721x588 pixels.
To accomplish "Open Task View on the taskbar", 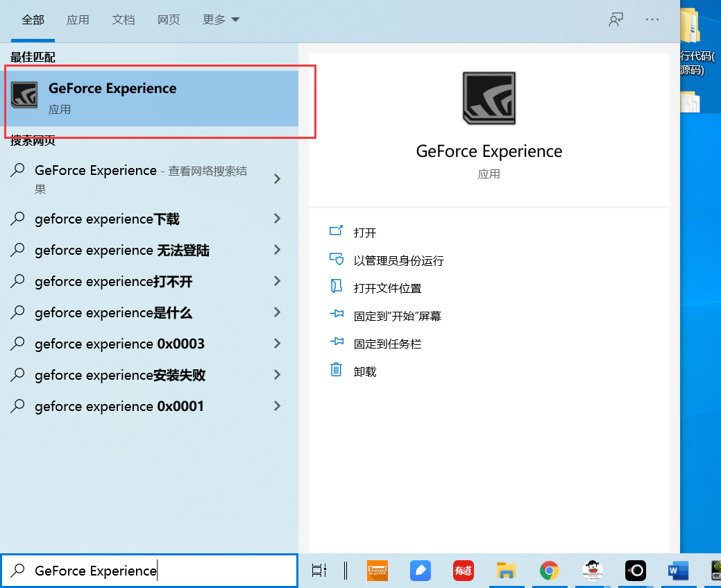I will pos(319,571).
